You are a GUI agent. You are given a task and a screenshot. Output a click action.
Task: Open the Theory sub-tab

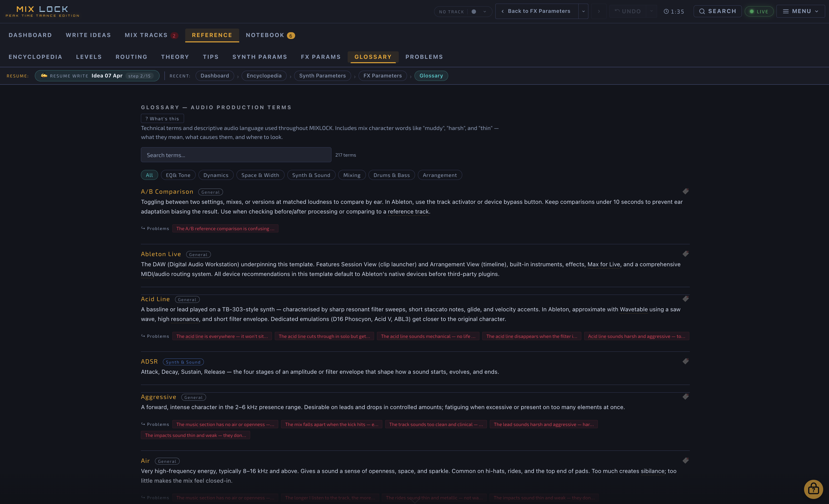(175, 57)
